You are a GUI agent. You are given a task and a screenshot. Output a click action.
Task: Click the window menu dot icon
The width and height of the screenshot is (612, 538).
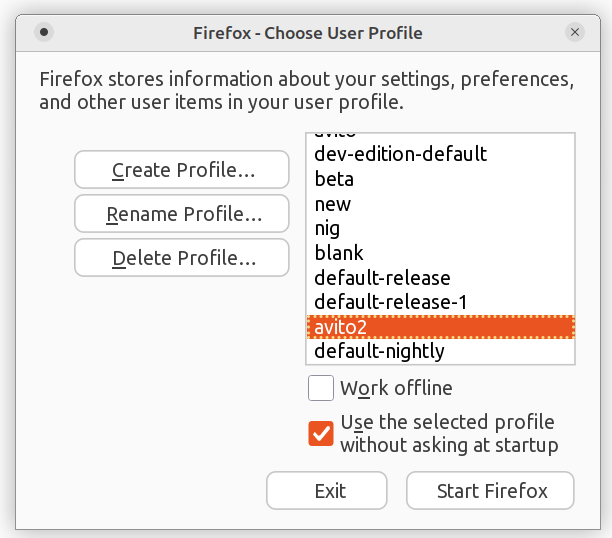click(x=42, y=33)
